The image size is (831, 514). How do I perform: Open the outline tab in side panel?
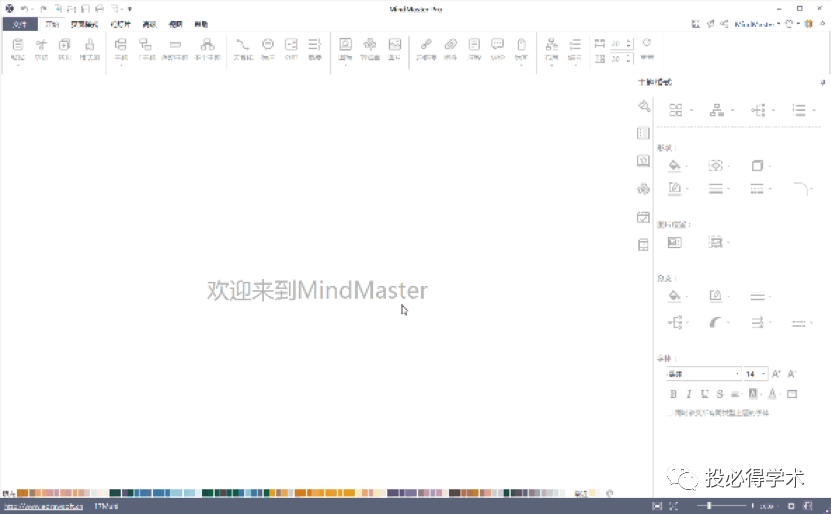[x=643, y=133]
